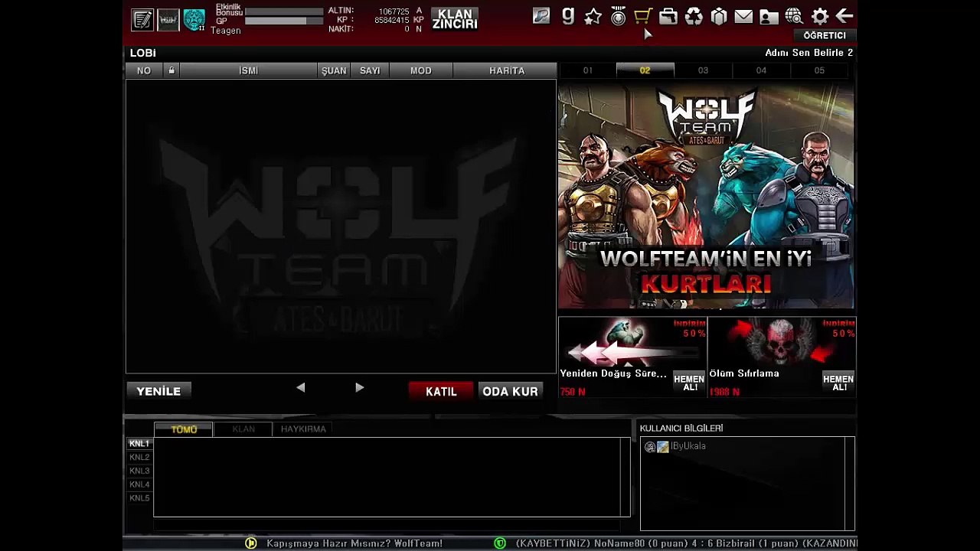The width and height of the screenshot is (980, 551).
Task: Open the Ölüm Sıfırlama skull item image
Action: coord(782,342)
